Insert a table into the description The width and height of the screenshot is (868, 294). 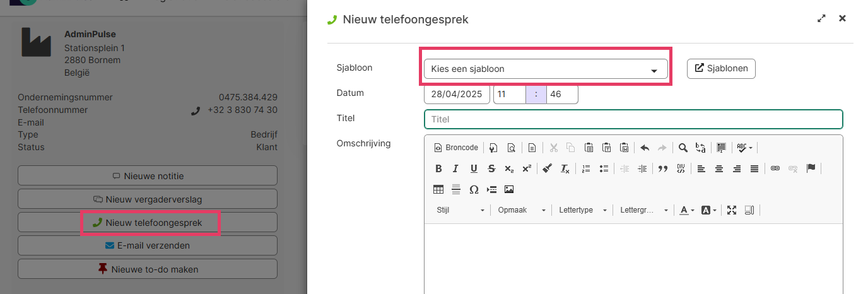coord(438,189)
